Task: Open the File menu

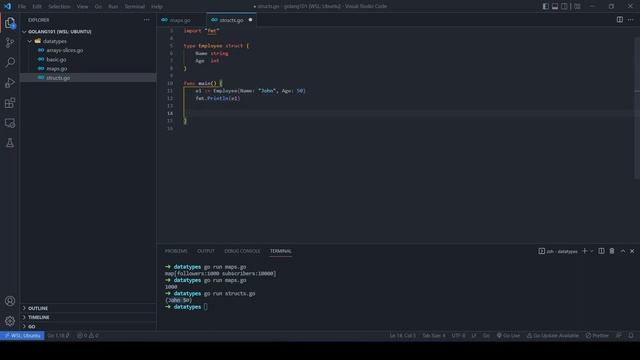Action: click(22, 6)
